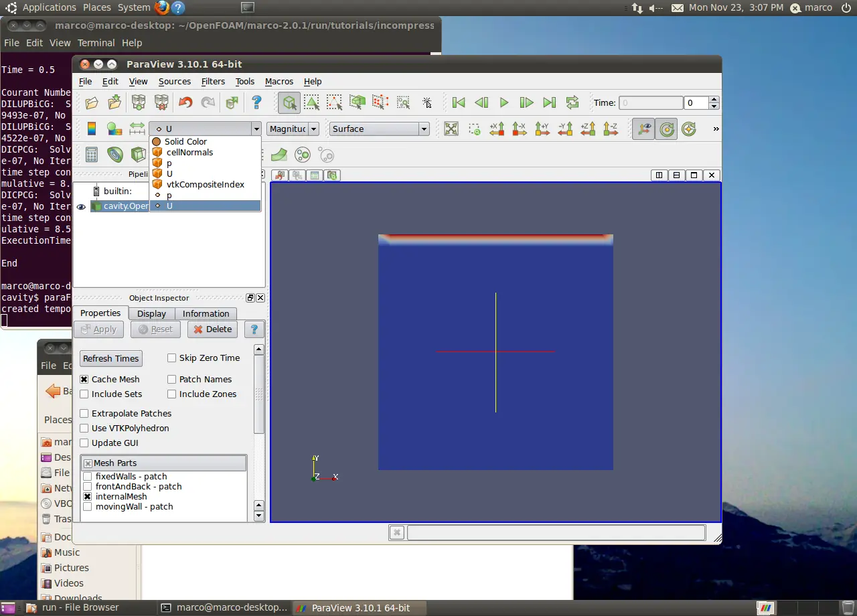Set view direction to -Z
Screen dimensions: 857x616
coord(611,129)
